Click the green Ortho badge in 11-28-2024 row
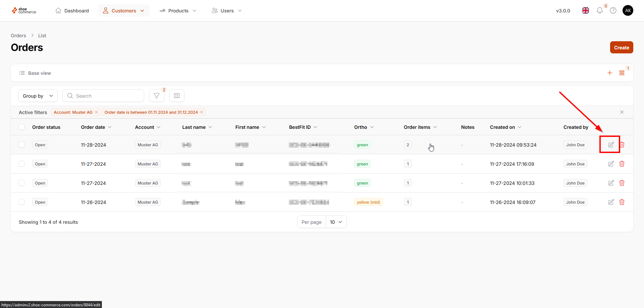Image resolution: width=644 pixels, height=308 pixels. [363, 145]
